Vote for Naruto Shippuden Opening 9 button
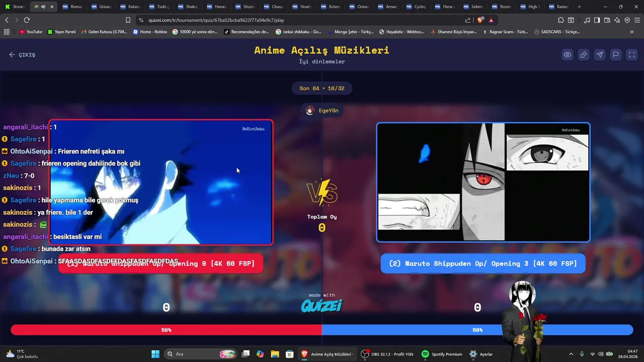644x362 pixels. tap(160, 263)
